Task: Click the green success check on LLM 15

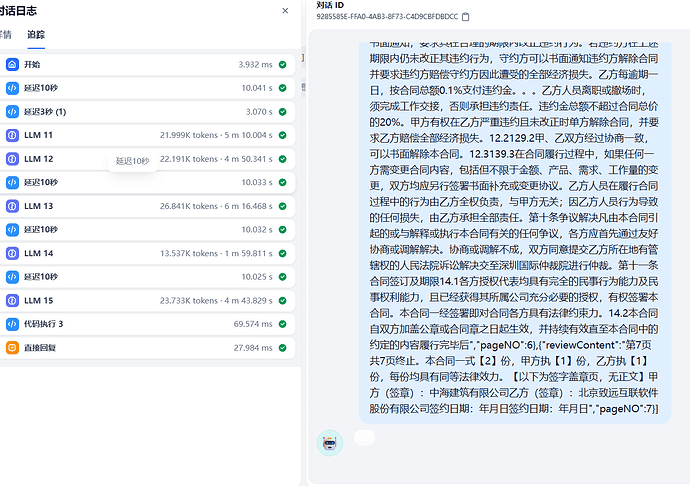Action: 283,300
